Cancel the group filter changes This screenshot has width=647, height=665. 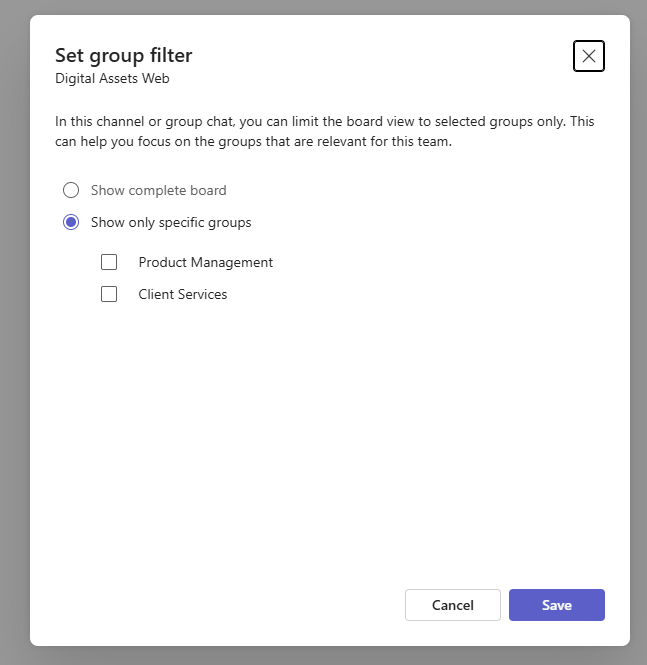coord(452,605)
